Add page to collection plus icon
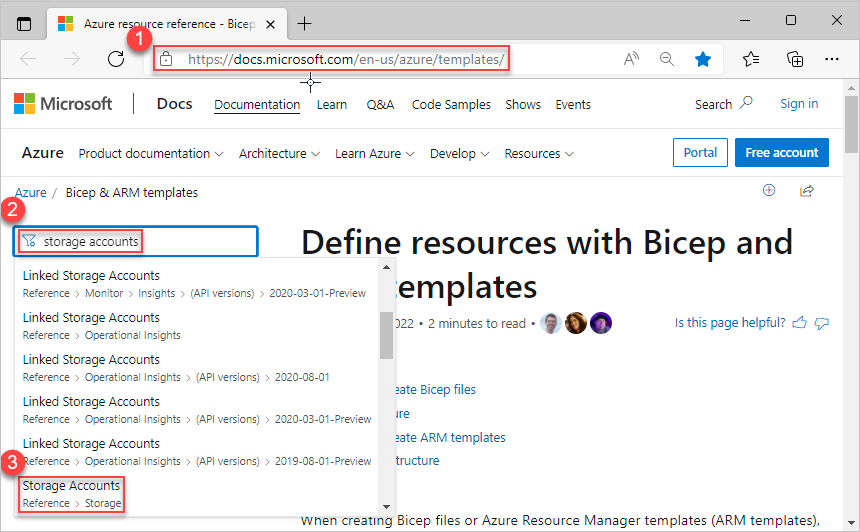The image size is (860, 532). (769, 190)
